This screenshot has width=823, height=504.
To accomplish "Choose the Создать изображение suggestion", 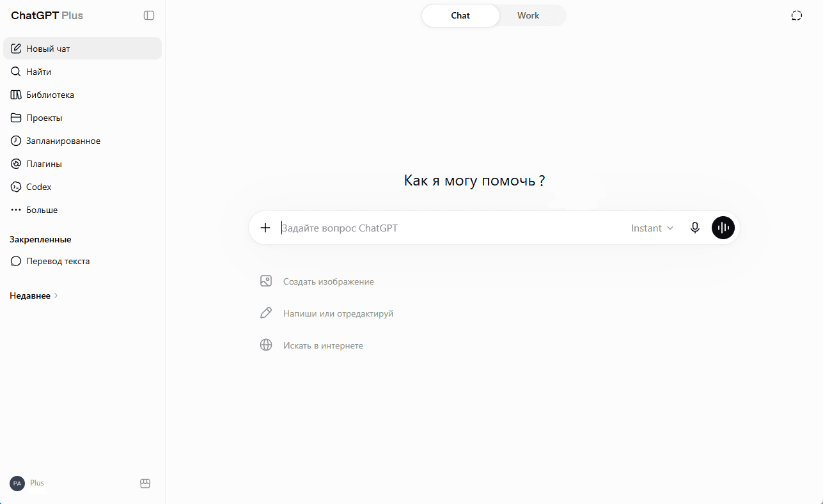I will point(317,281).
